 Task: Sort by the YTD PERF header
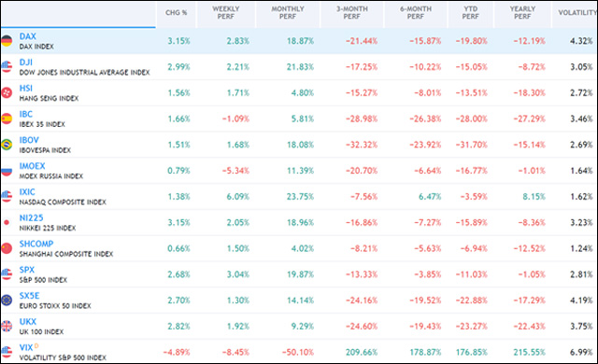470,12
